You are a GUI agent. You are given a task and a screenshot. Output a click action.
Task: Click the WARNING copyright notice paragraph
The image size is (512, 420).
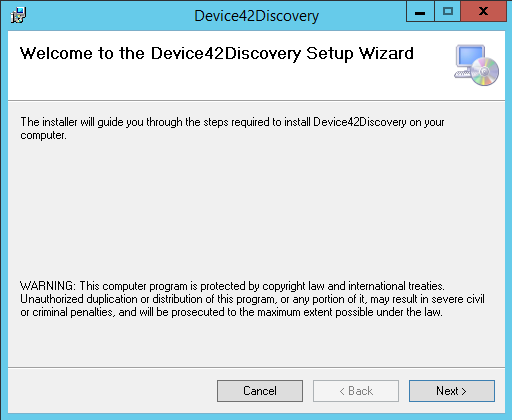(252, 299)
